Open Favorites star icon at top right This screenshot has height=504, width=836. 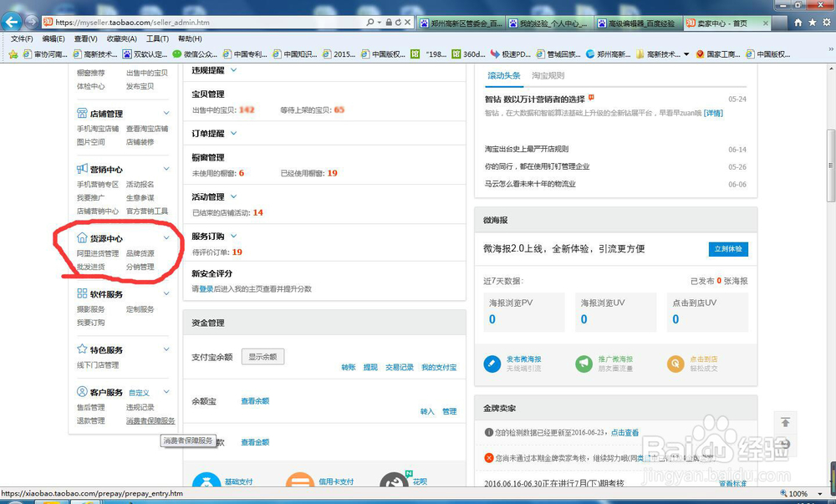tap(812, 23)
